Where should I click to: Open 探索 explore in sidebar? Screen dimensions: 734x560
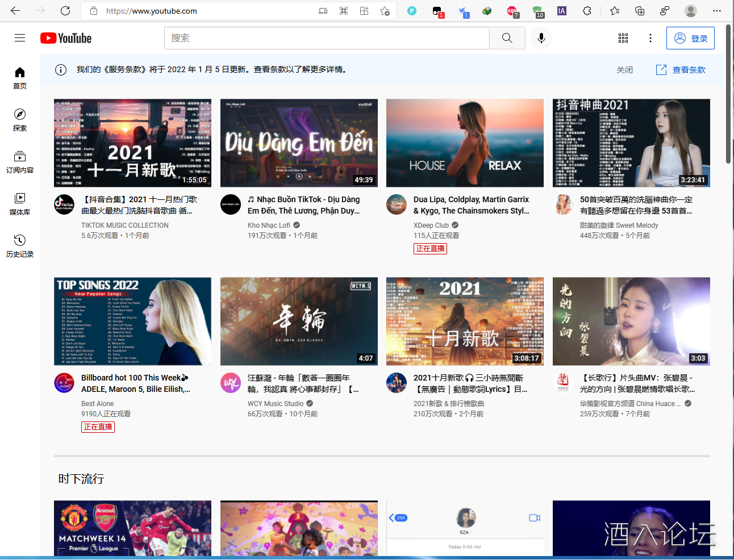click(x=20, y=120)
